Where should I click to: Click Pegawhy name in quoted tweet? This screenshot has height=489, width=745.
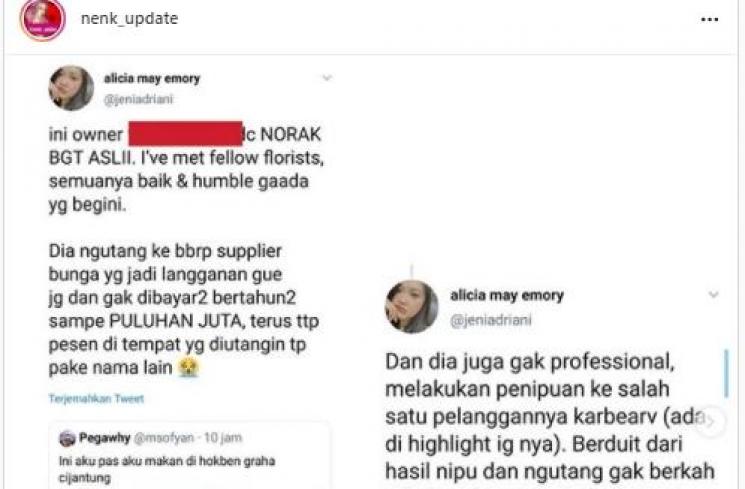(105, 438)
